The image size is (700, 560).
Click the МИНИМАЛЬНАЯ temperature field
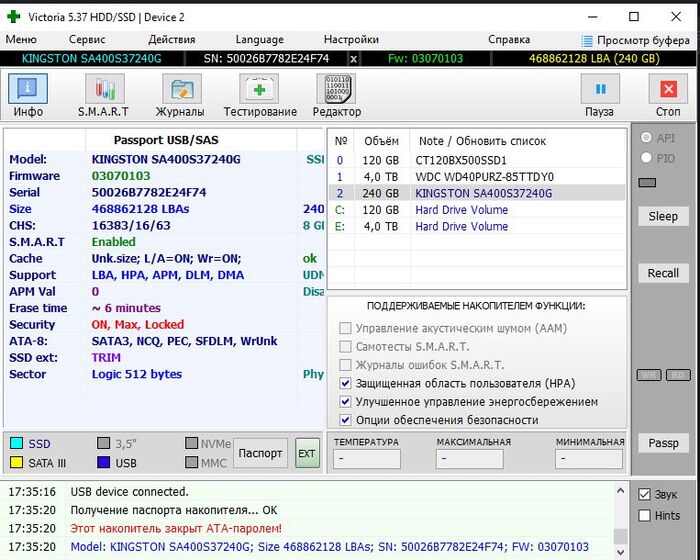pyautogui.click(x=589, y=459)
